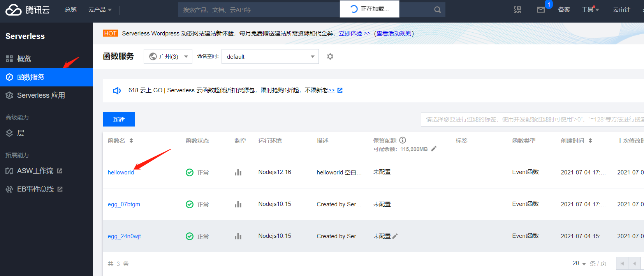The height and width of the screenshot is (276, 644).
Task: Expand the default namespace dropdown
Action: [270, 56]
